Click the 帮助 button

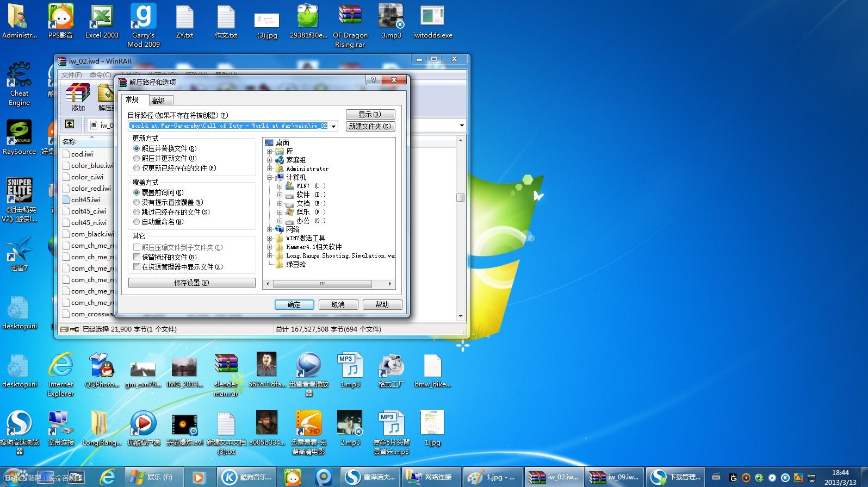[382, 304]
